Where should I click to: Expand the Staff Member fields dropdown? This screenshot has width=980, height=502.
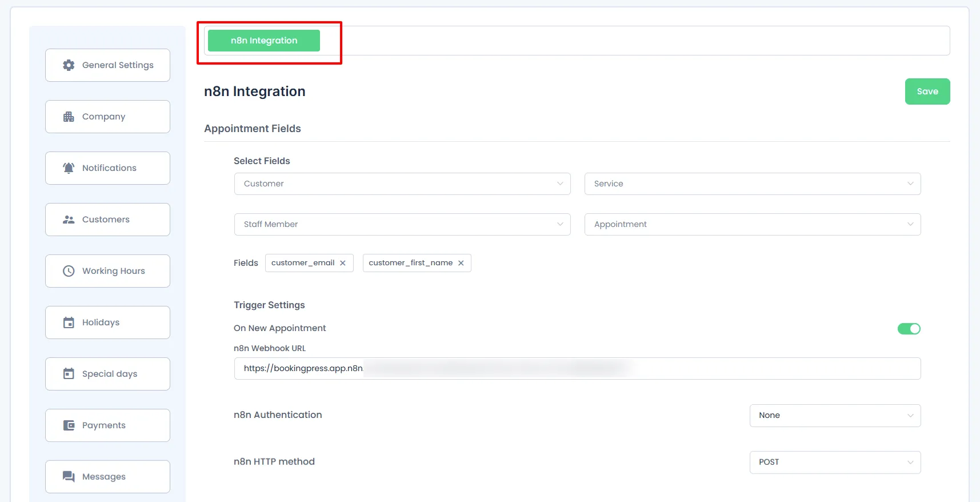402,224
